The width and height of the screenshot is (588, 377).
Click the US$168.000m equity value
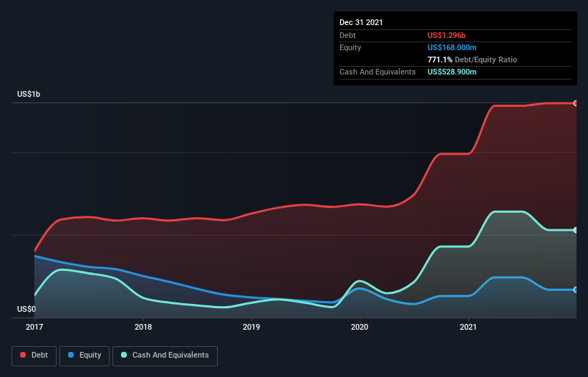coord(452,47)
